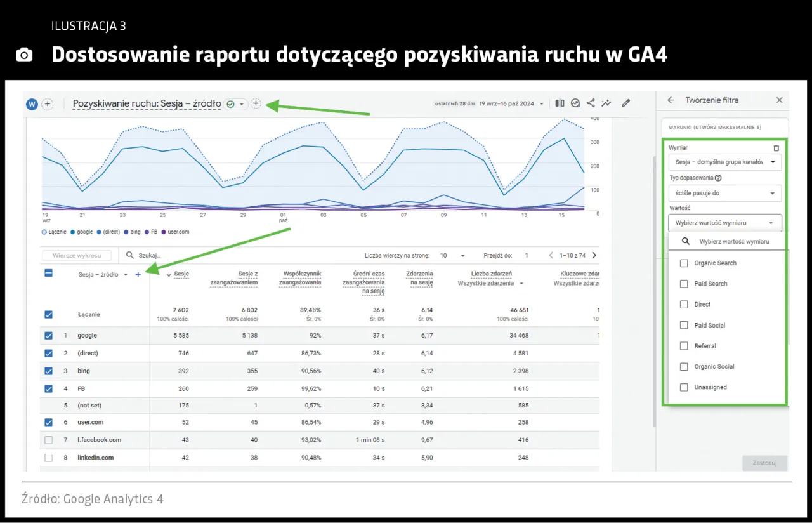Click the comparisons icon in the toolbar
The height and width of the screenshot is (523, 812).
pos(560,103)
